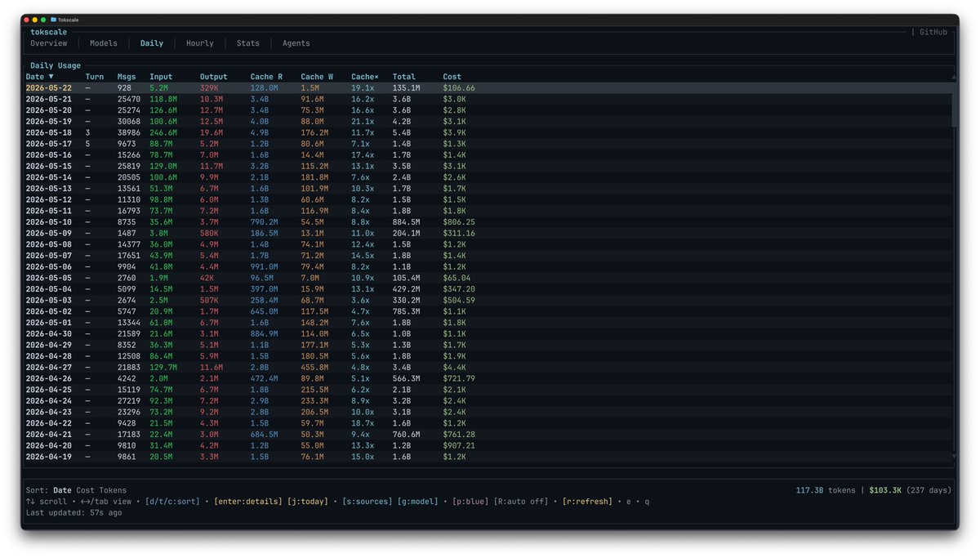Click the Last updated status text

pyautogui.click(x=74, y=512)
